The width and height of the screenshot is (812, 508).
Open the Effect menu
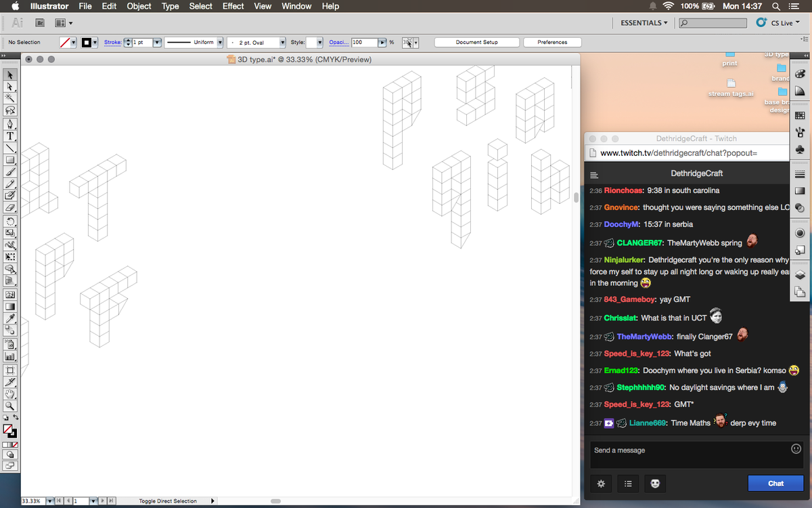coord(233,6)
